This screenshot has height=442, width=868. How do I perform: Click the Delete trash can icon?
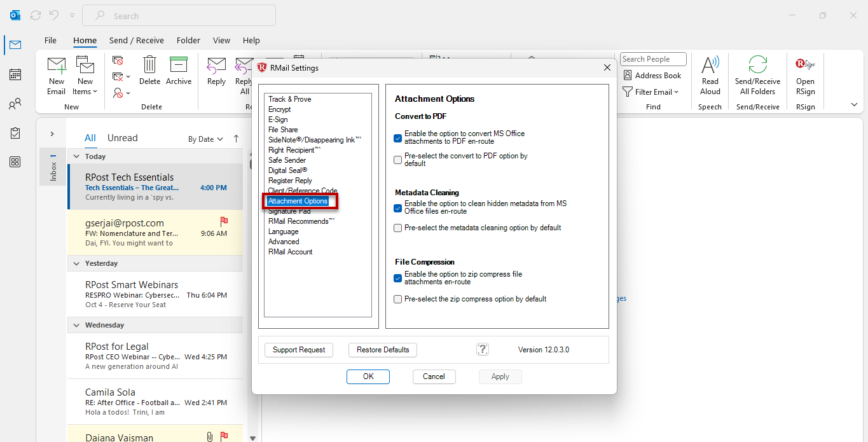(x=149, y=65)
